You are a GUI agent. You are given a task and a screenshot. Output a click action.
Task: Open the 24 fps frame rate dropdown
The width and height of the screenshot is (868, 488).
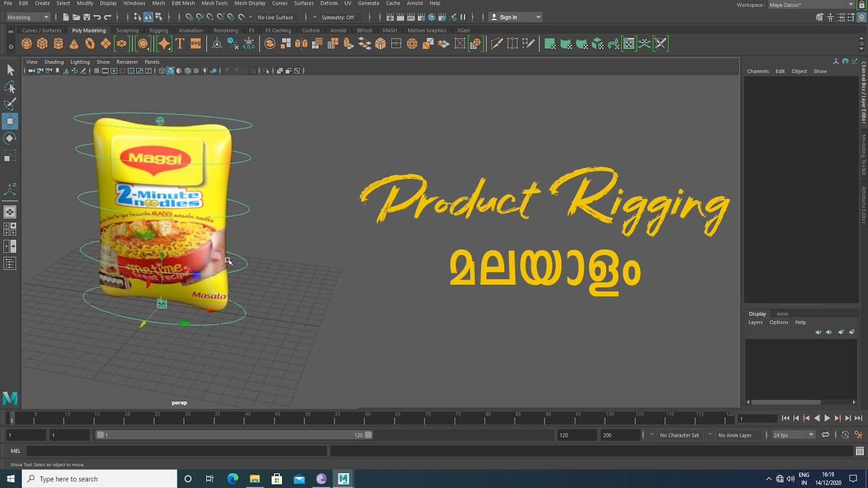(x=793, y=435)
